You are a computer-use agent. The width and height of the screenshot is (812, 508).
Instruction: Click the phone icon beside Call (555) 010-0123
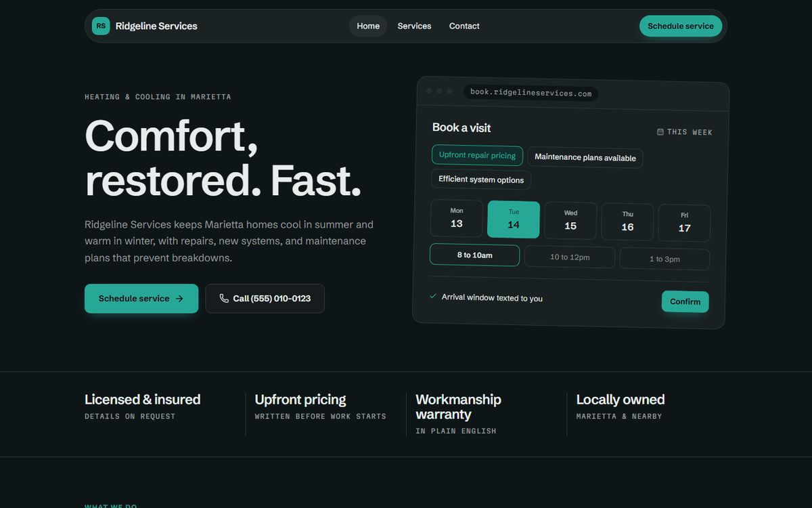pos(224,298)
